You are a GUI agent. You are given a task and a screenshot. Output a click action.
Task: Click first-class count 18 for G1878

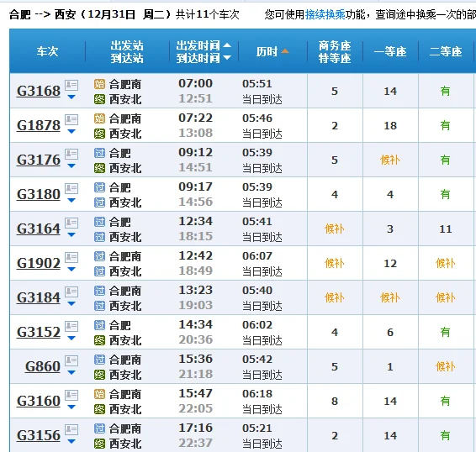click(x=390, y=125)
